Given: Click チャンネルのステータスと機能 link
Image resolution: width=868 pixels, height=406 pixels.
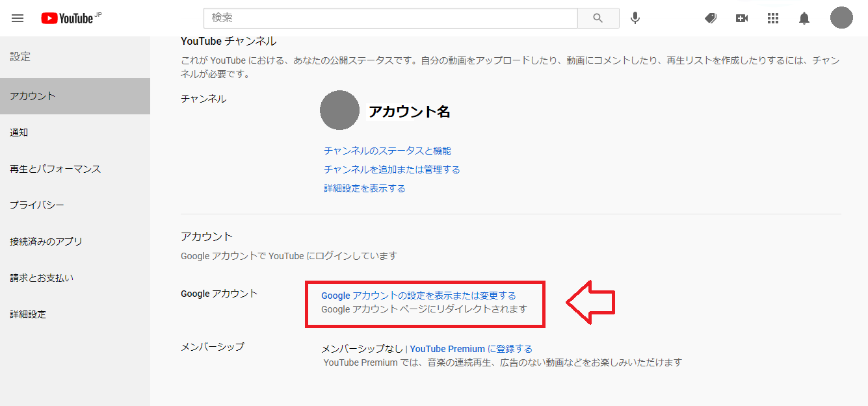Looking at the screenshot, I should (x=388, y=151).
